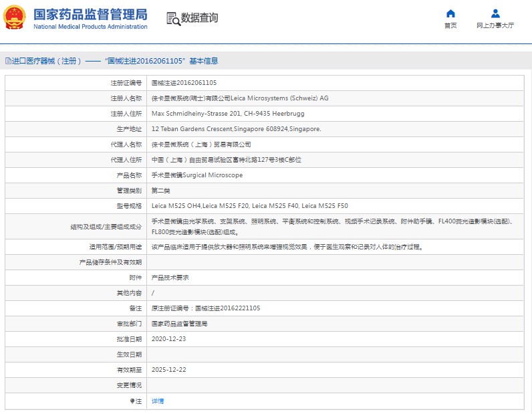Click the 管理类别 row label

pos(129,191)
